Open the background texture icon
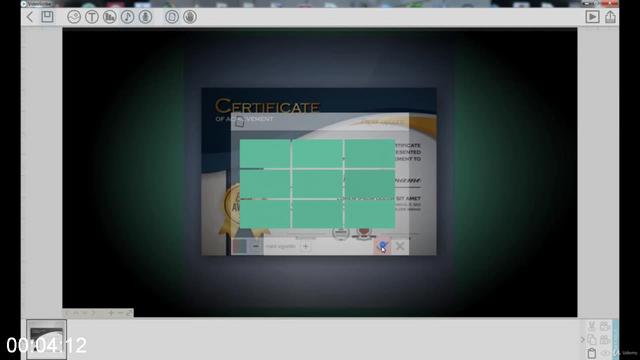 [x=172, y=17]
